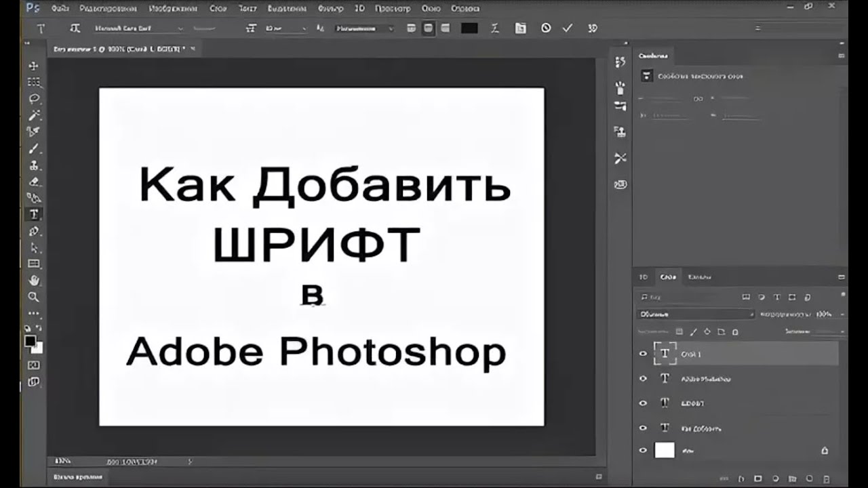
Task: Select the Zoom magnifier tool
Action: [x=33, y=297]
